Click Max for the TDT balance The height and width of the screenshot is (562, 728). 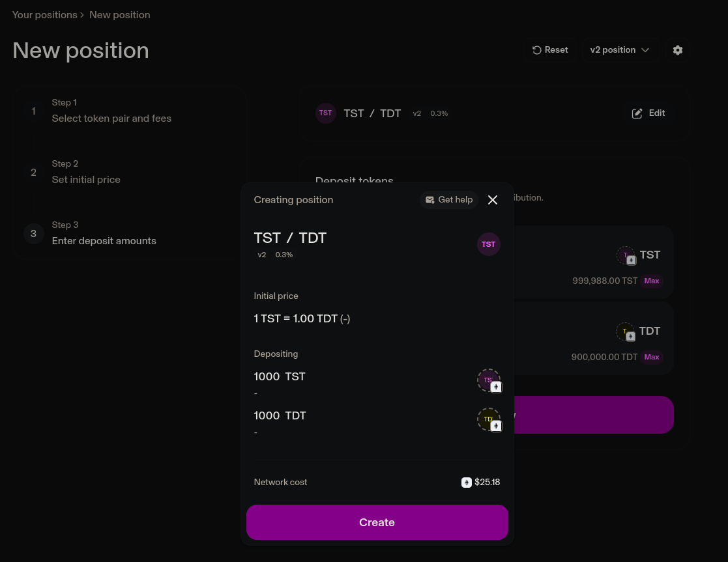[x=651, y=357]
